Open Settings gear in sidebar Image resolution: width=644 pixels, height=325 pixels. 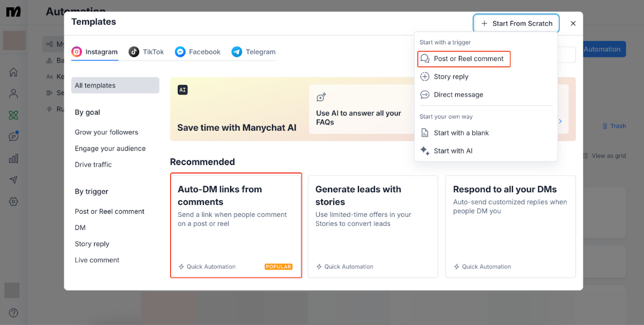pyautogui.click(x=14, y=202)
